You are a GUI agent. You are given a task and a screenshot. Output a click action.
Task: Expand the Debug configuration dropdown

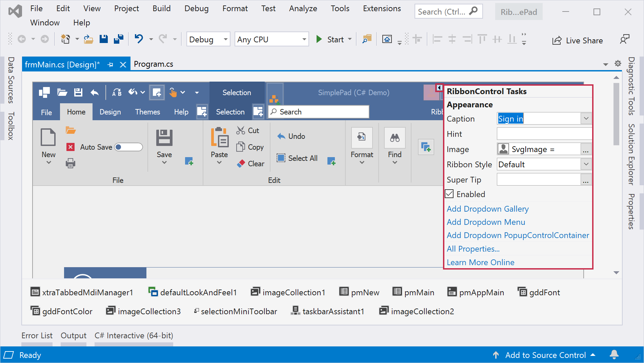point(225,39)
